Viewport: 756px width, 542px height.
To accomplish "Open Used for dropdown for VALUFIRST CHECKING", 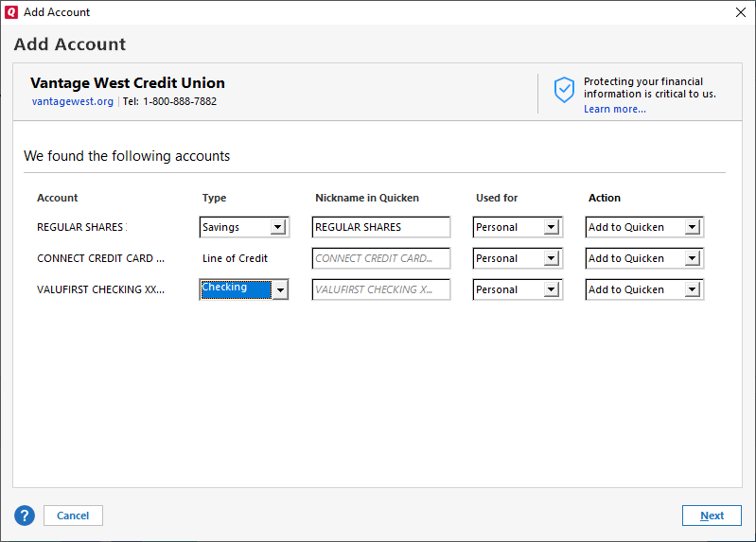I will click(x=518, y=289).
